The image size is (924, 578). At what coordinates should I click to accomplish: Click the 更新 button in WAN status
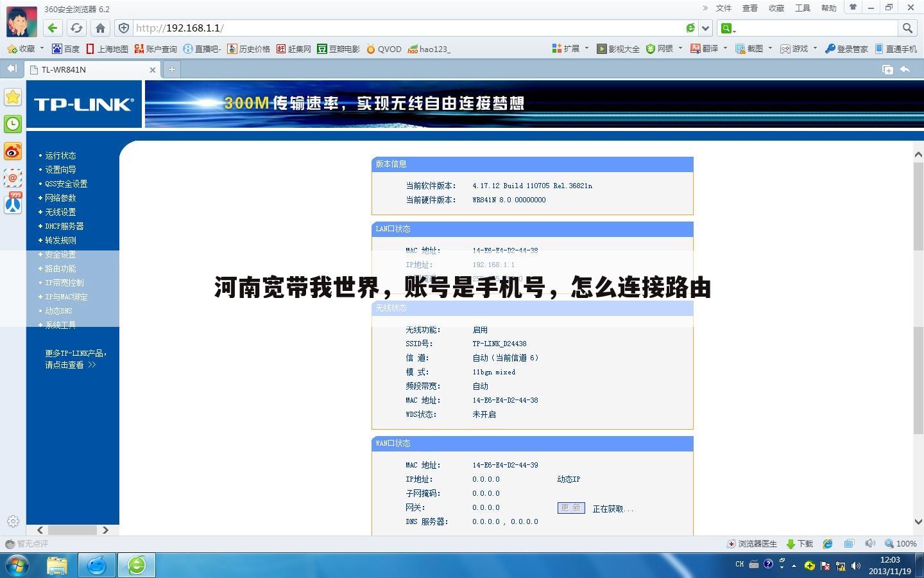tap(570, 508)
